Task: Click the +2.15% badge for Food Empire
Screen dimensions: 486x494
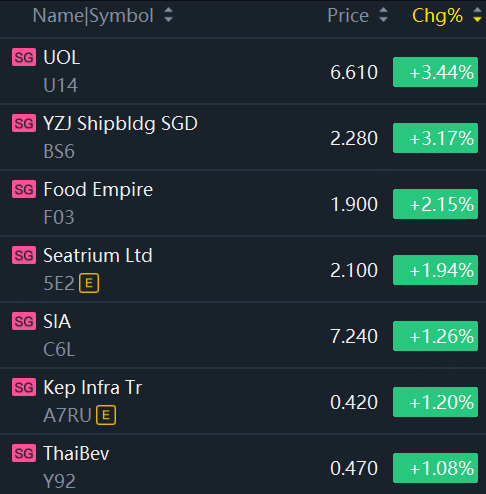Action: coord(435,204)
